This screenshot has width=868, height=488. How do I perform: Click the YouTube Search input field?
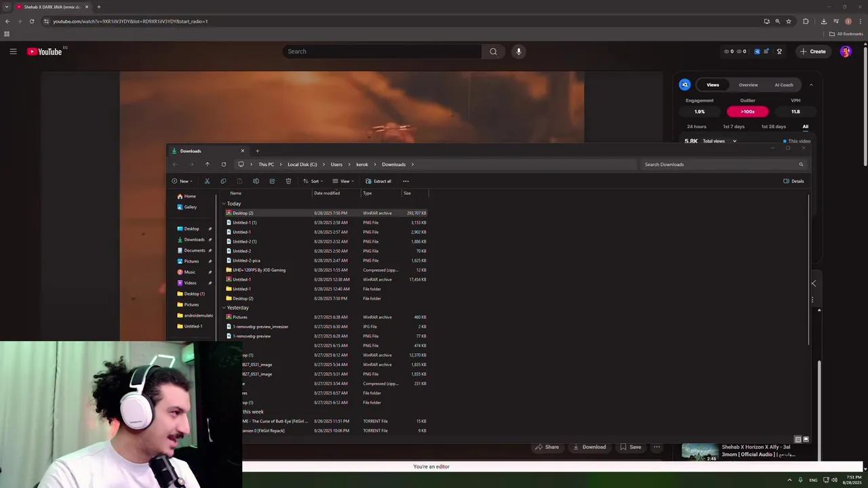tap(382, 52)
